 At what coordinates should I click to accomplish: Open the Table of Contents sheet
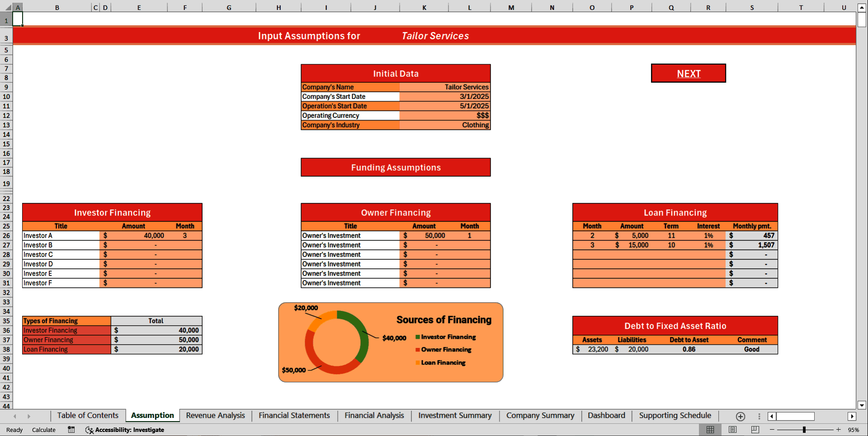click(x=88, y=415)
